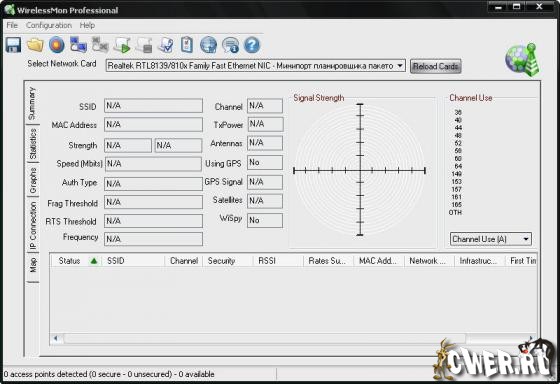Click the MAC Address value field

tap(153, 124)
